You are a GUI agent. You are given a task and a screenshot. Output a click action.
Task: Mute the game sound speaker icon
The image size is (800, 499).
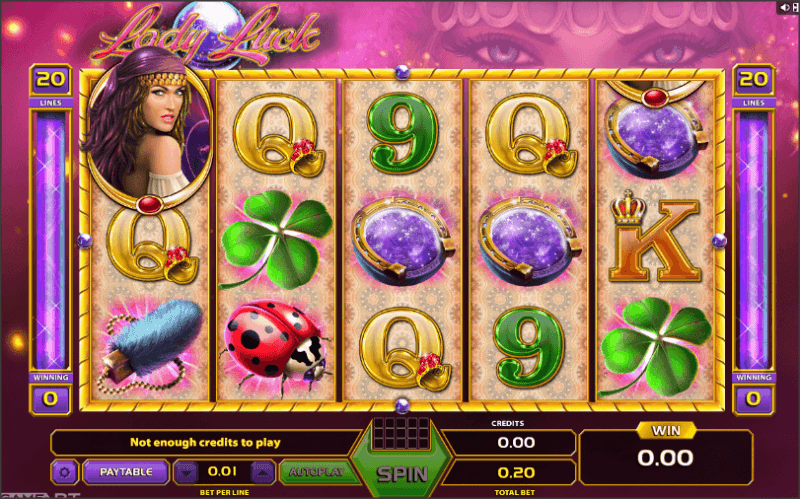[784, 7]
